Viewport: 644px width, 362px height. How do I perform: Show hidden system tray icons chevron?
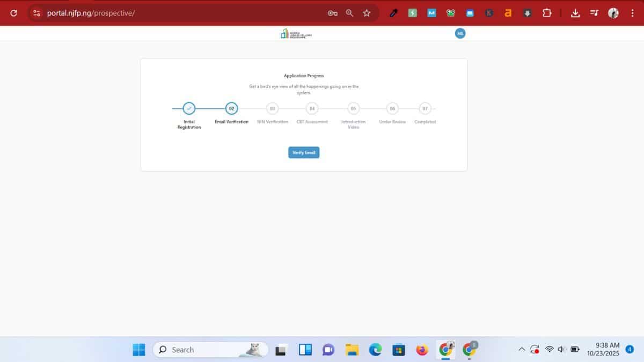(x=521, y=350)
